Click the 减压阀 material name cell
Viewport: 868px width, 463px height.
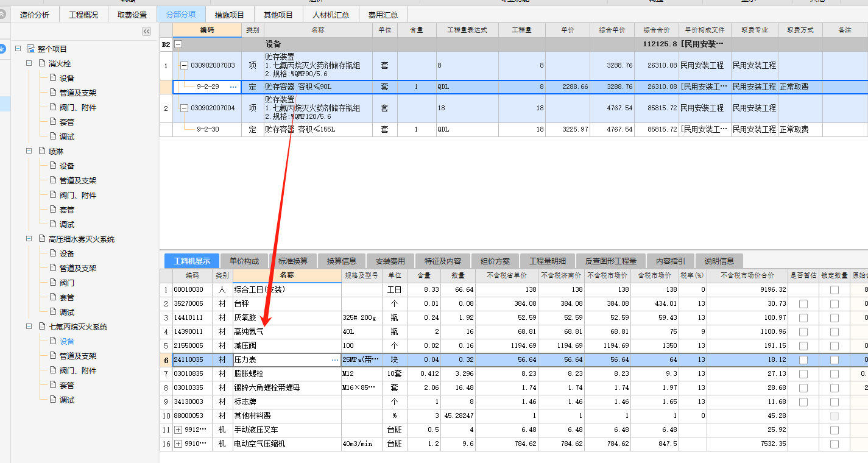click(x=287, y=345)
